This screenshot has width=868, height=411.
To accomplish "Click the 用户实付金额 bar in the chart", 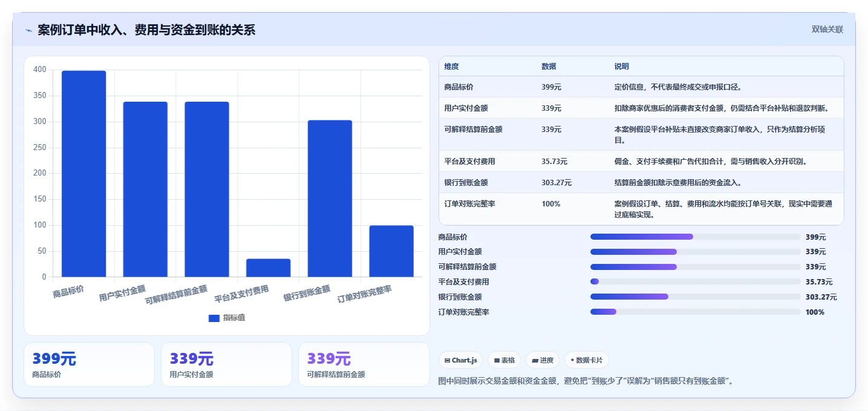I will coord(145,189).
